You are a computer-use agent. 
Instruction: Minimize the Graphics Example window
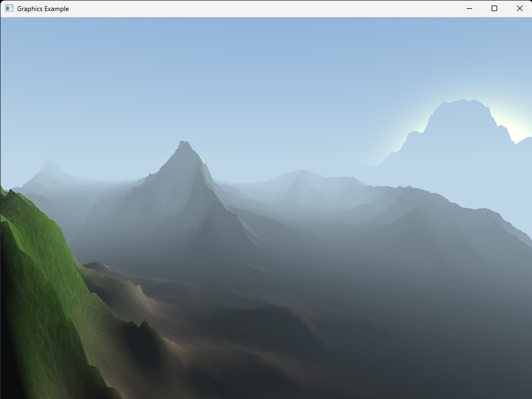coord(469,8)
